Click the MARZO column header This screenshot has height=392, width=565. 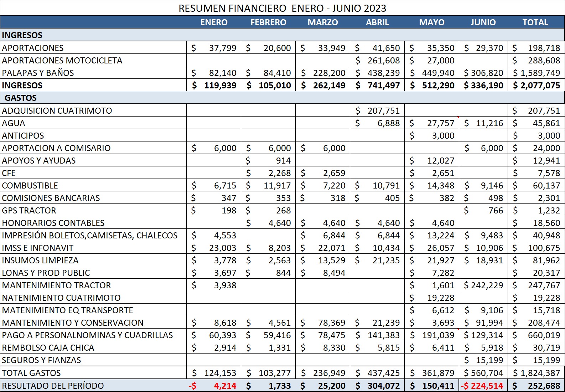click(323, 22)
